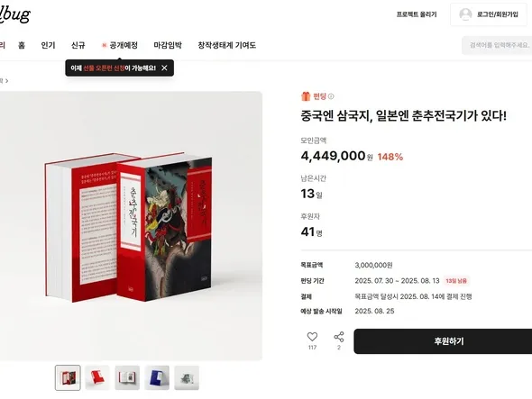Image resolution: width=532 pixels, height=399 pixels.
Task: Click the breadcrumb chevron arrow
Action: point(7,81)
